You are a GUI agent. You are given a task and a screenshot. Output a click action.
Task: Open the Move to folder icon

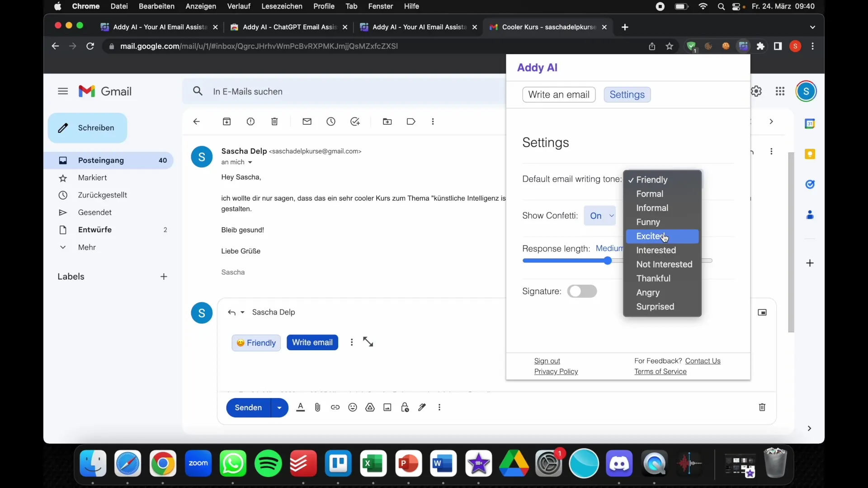click(x=387, y=122)
